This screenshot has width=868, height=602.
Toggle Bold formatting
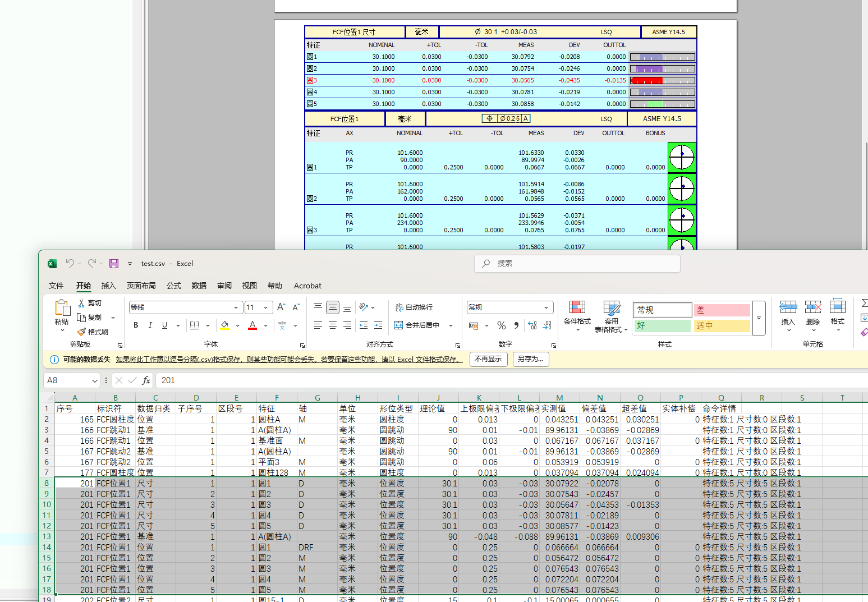[136, 325]
